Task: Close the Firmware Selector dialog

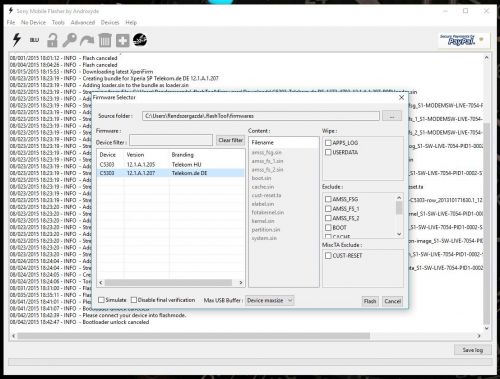Action: pos(401,97)
